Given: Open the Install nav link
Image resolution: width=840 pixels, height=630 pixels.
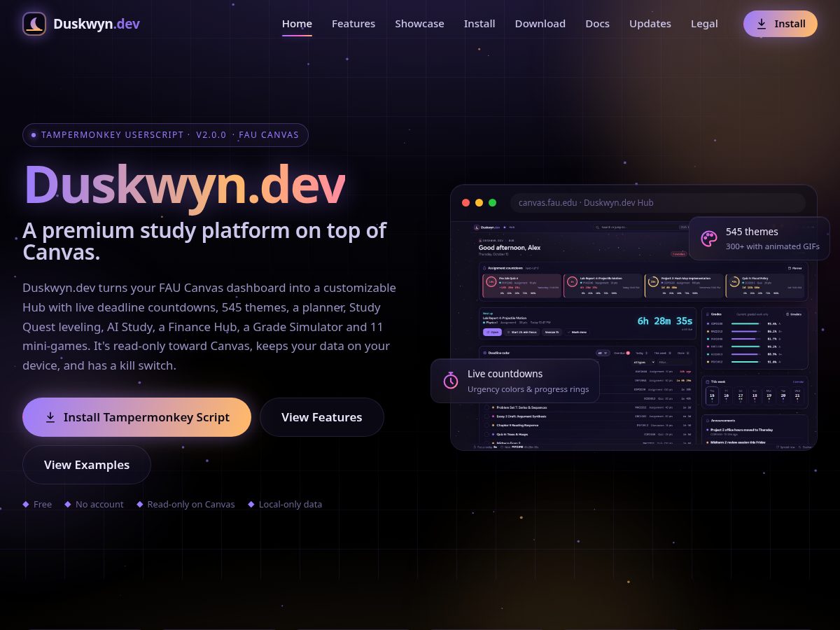Looking at the screenshot, I should tap(479, 24).
